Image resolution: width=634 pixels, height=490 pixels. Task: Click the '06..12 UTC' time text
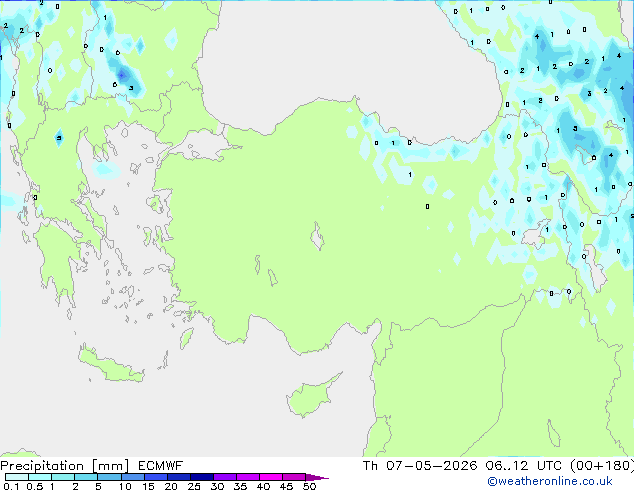click(x=524, y=466)
